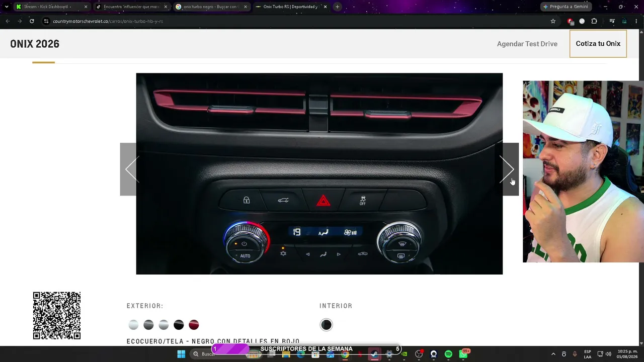Open the clock showing 10:25 p. m.
The width and height of the screenshot is (644, 362).
(627, 354)
